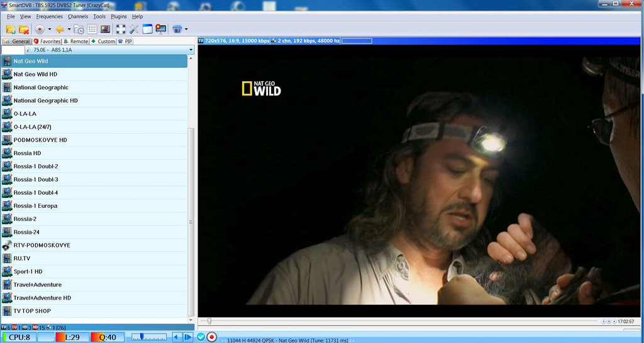
Task: Select the Rossia-1 Doubl-4 channel
Action: point(94,192)
